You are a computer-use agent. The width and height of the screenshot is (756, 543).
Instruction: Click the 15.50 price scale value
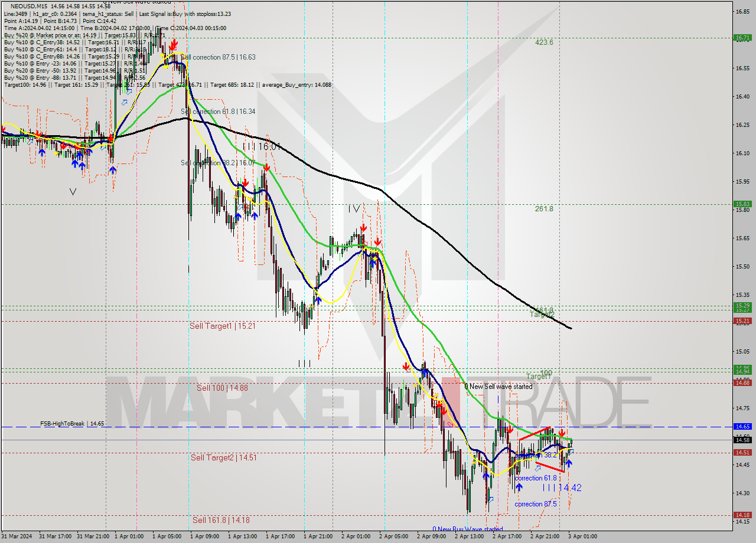742,267
